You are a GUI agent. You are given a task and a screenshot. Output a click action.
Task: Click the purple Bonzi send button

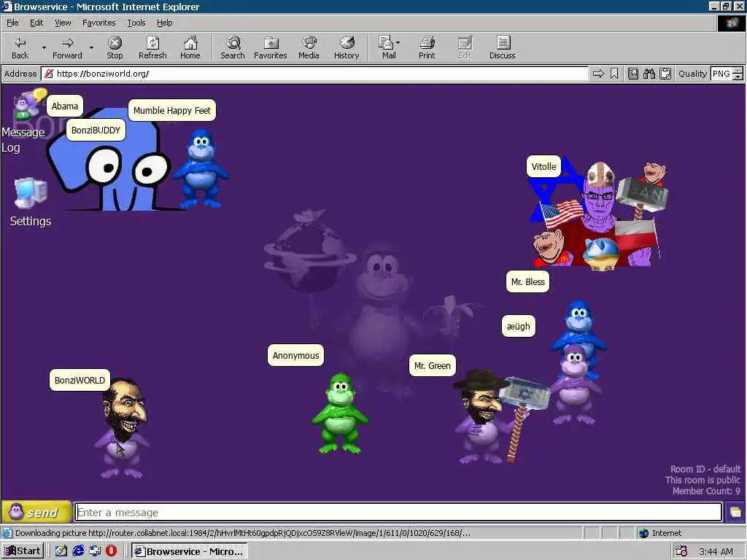point(36,512)
